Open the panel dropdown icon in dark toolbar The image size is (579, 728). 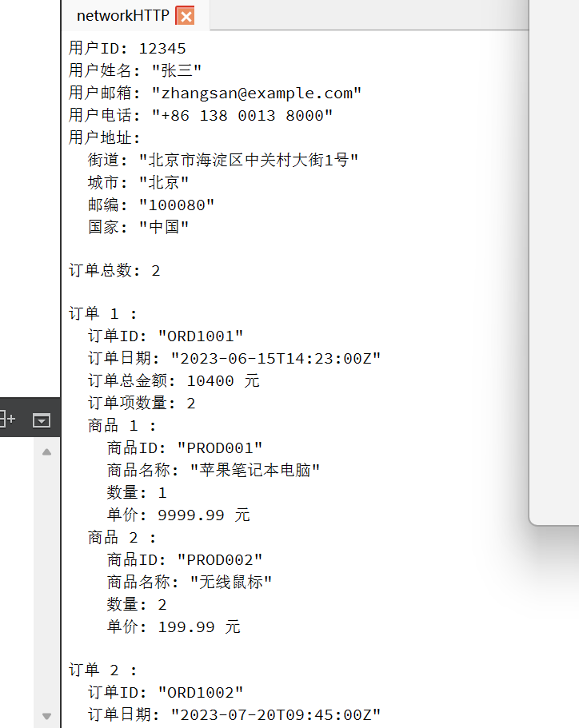pos(42,420)
